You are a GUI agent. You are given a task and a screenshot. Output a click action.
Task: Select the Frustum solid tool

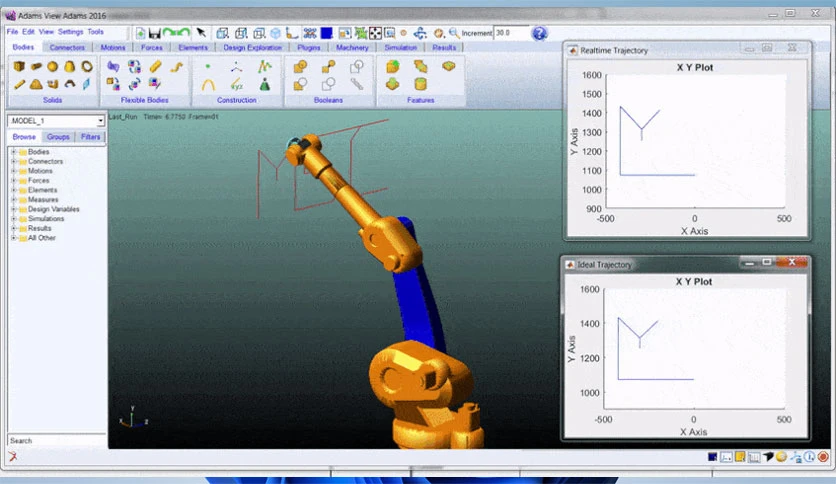pos(69,66)
